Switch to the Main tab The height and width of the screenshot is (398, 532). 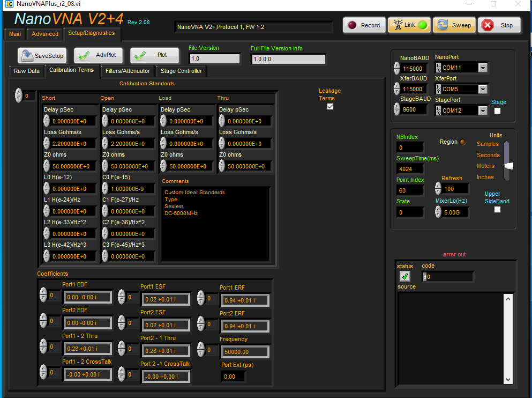15,34
